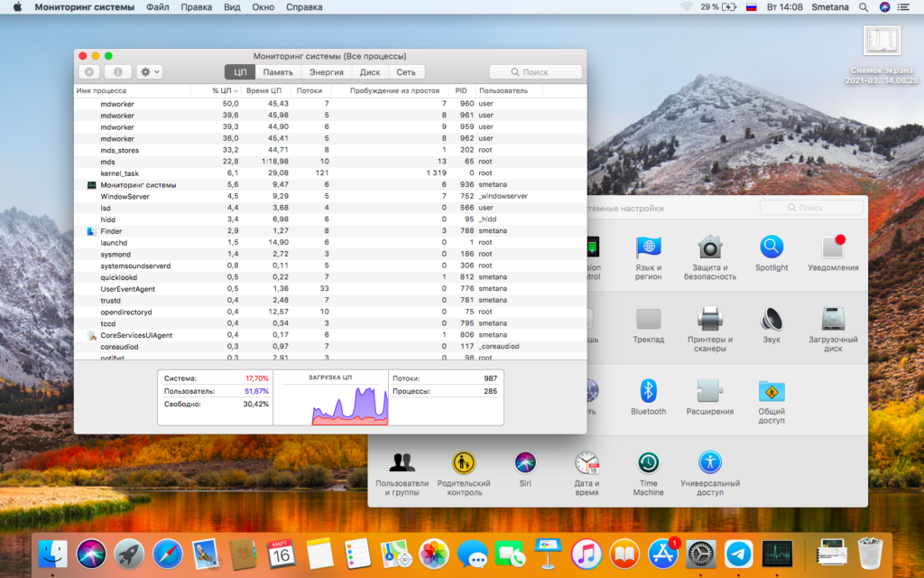Switch to the Диск tab
Image resolution: width=924 pixels, height=578 pixels.
369,72
